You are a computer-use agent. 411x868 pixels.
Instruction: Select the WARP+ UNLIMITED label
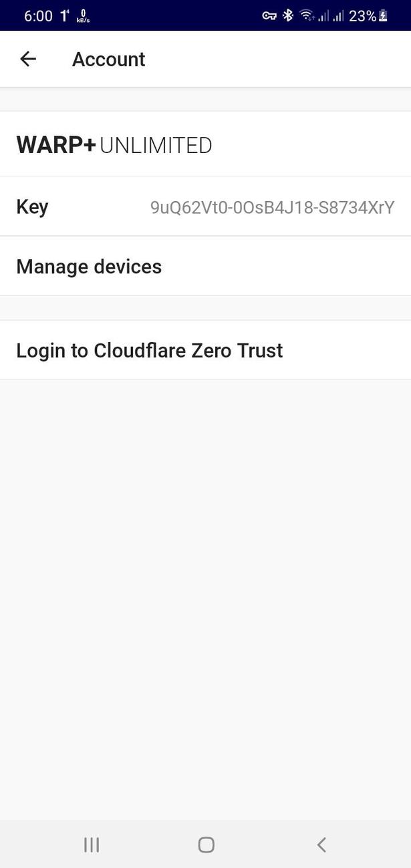click(114, 144)
